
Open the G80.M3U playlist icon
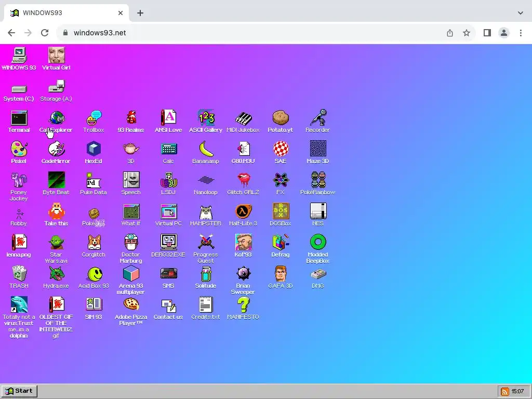click(243, 149)
